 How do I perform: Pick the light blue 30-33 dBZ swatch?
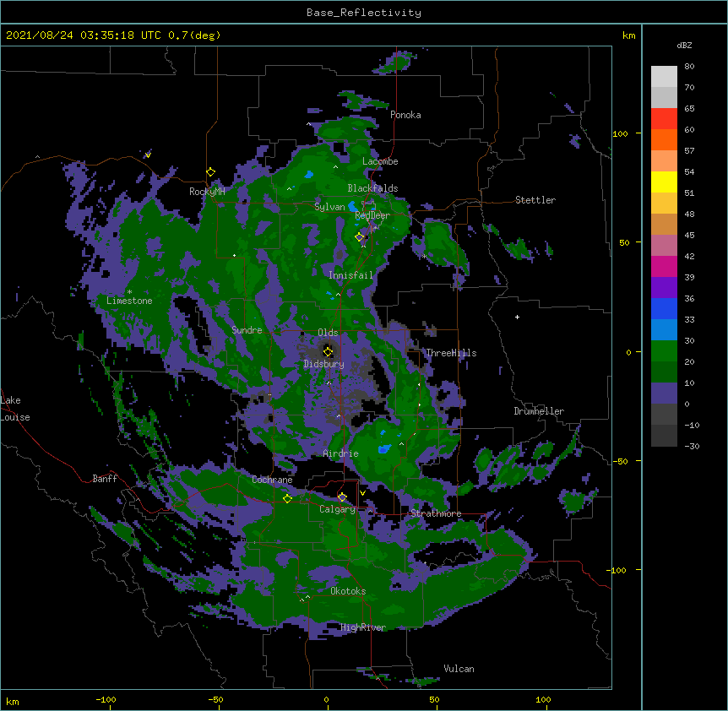[x=664, y=330]
